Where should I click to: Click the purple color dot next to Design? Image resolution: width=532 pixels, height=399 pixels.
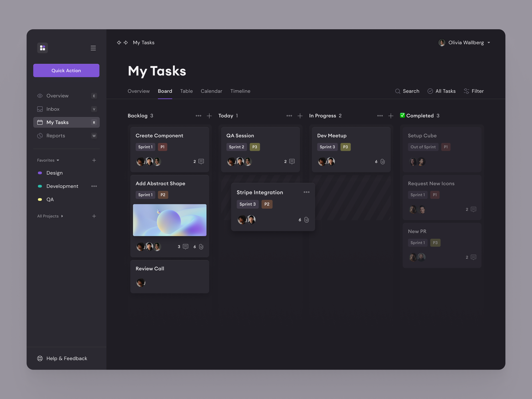point(40,173)
